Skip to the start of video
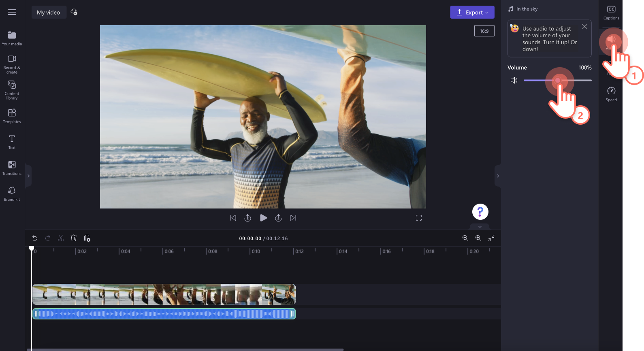 tap(233, 218)
